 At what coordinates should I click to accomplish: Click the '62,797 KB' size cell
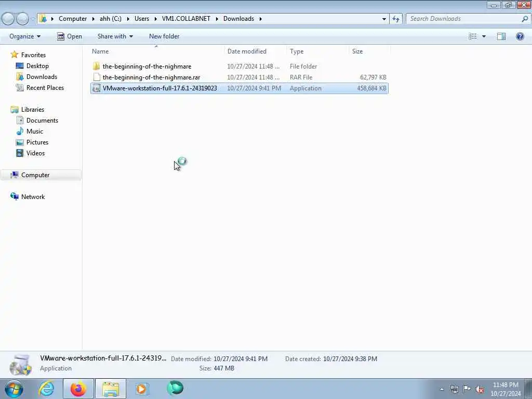tap(373, 77)
